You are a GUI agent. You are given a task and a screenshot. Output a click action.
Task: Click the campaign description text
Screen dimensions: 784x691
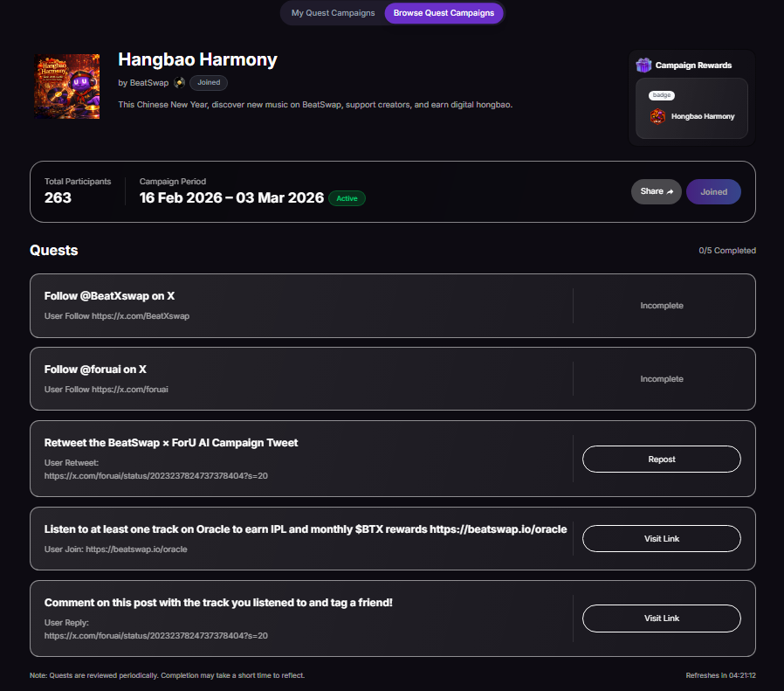315,105
